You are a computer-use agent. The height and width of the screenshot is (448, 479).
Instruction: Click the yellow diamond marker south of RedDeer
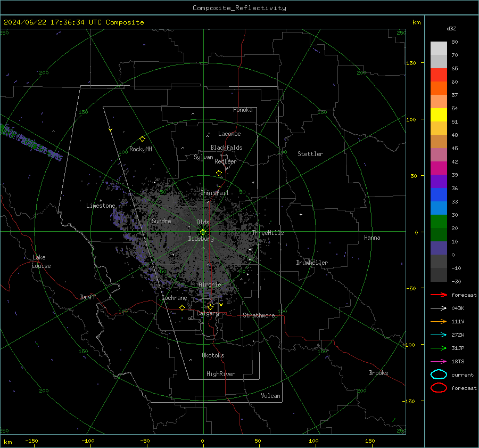coord(219,173)
